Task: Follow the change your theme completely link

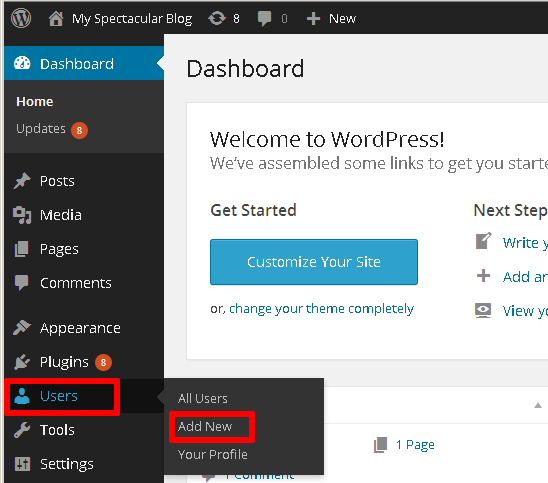Action: pyautogui.click(x=322, y=309)
